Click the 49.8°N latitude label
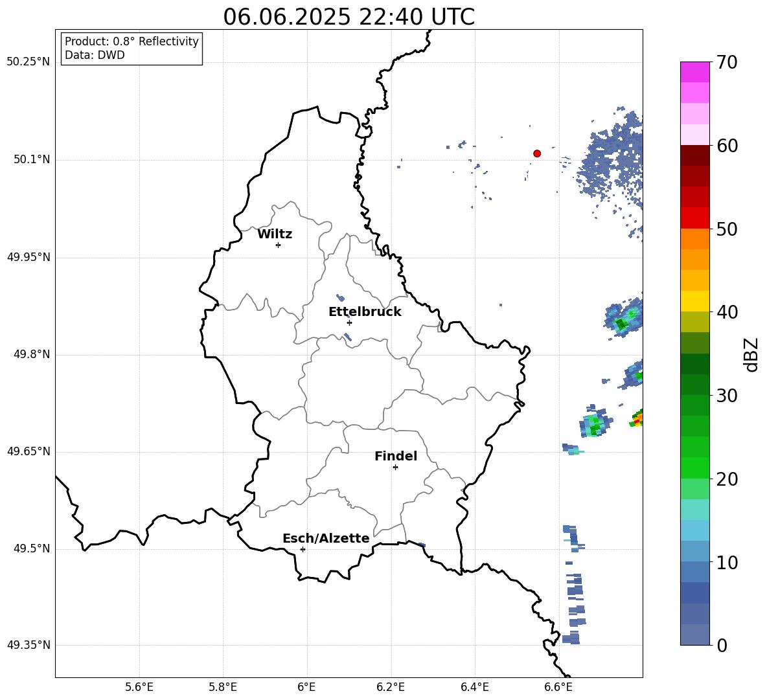The height and width of the screenshot is (700, 767). (32, 354)
